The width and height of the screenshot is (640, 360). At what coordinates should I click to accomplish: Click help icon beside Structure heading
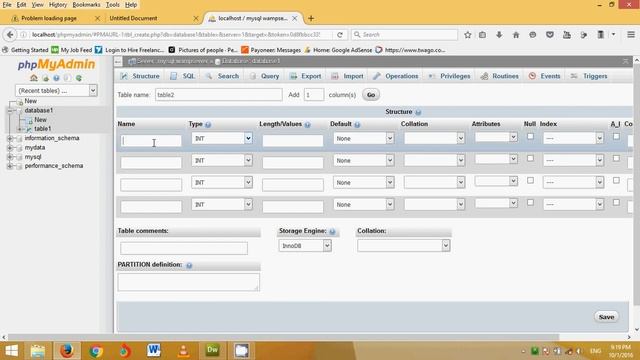click(x=418, y=112)
